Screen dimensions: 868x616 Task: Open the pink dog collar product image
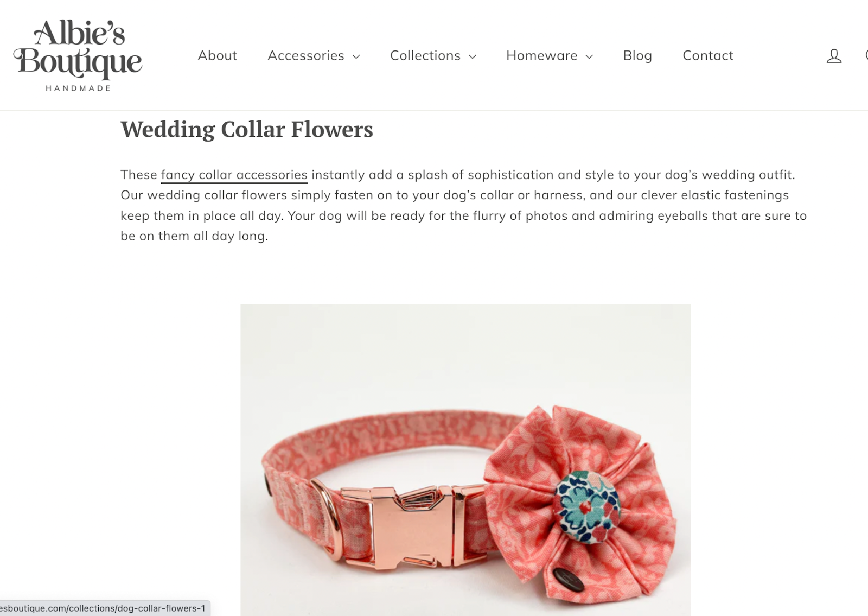pos(465,460)
